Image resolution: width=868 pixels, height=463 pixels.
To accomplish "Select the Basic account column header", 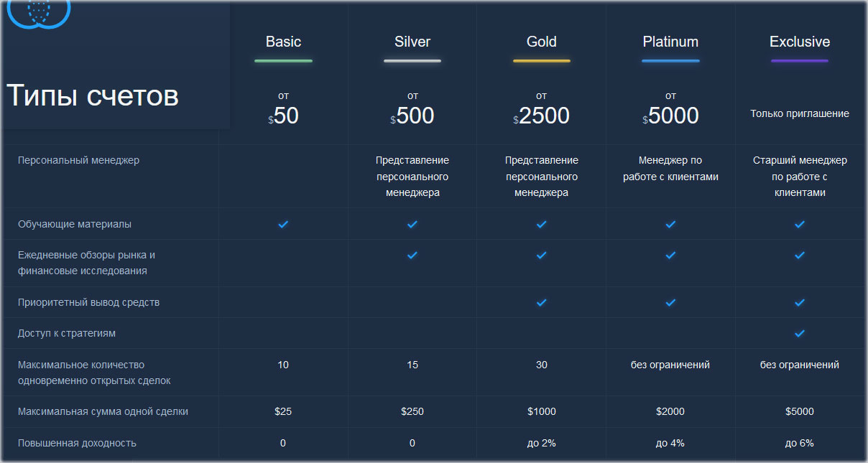I will click(283, 42).
